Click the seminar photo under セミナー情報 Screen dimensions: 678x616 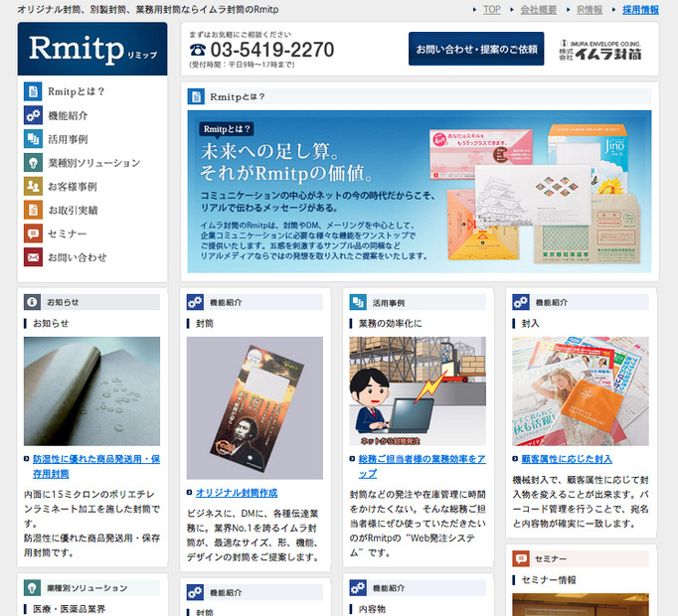[x=581, y=604]
